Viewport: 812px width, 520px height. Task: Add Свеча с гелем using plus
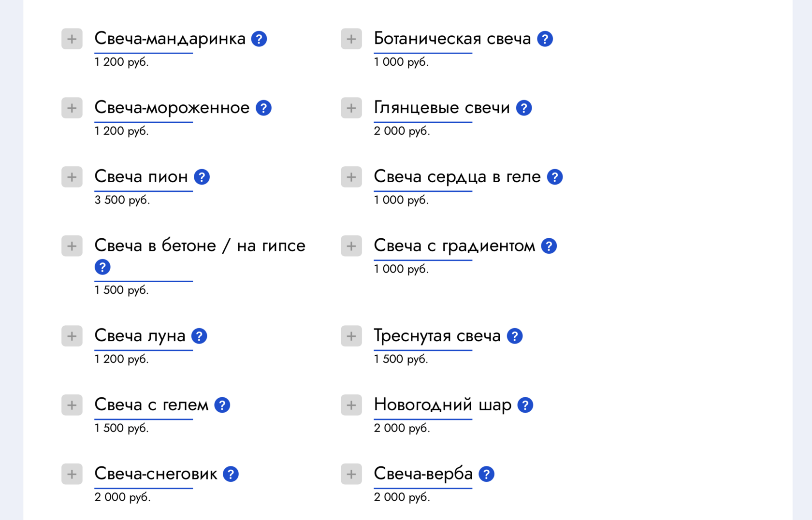pyautogui.click(x=72, y=405)
